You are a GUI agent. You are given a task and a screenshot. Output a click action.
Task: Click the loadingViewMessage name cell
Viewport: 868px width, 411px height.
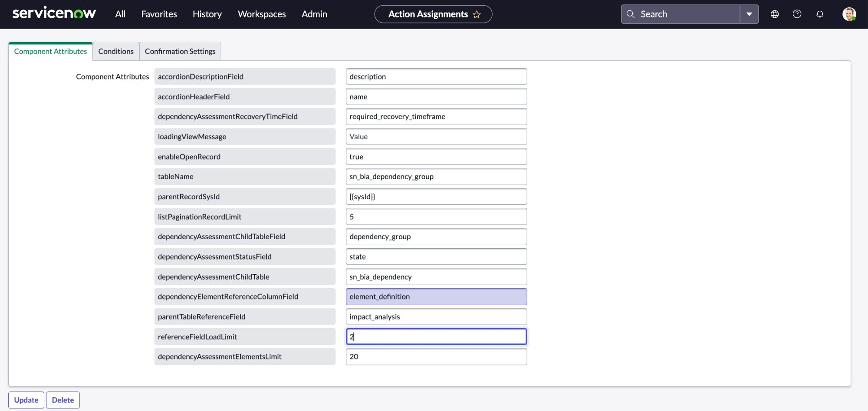(x=245, y=136)
